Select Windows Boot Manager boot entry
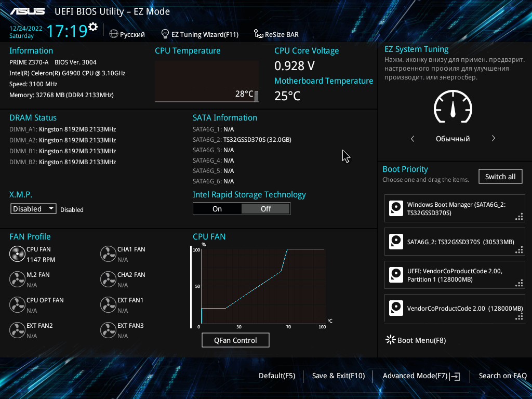 click(455, 208)
